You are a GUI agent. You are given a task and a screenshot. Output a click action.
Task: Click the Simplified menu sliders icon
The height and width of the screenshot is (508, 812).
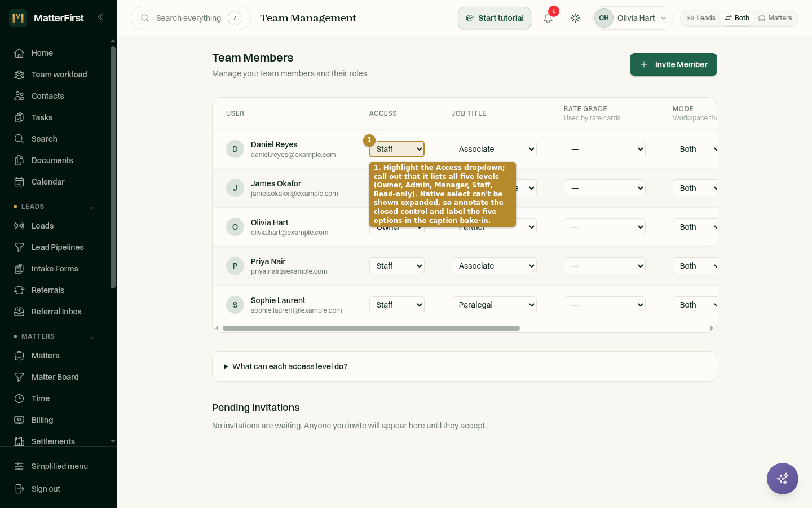tap(19, 466)
